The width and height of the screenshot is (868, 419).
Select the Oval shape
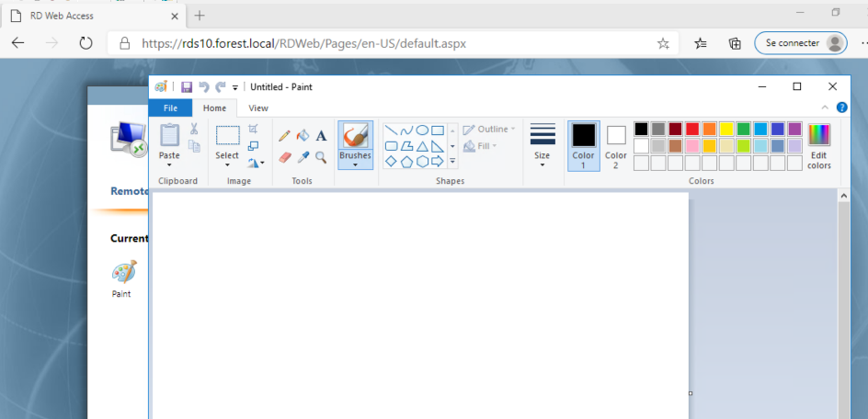(x=422, y=130)
